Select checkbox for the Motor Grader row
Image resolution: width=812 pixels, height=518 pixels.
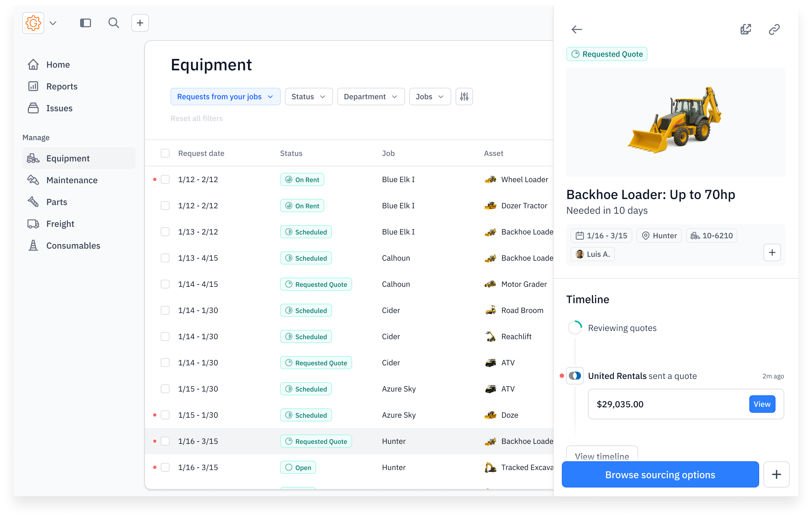point(165,284)
